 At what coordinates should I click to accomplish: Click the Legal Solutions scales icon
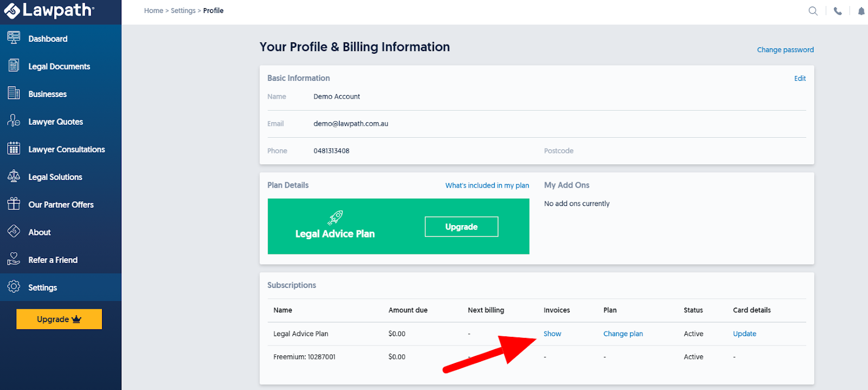pos(14,176)
